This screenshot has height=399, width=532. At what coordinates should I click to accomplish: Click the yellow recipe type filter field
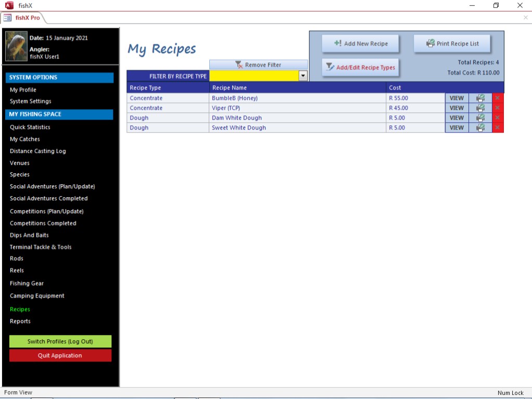(x=254, y=76)
